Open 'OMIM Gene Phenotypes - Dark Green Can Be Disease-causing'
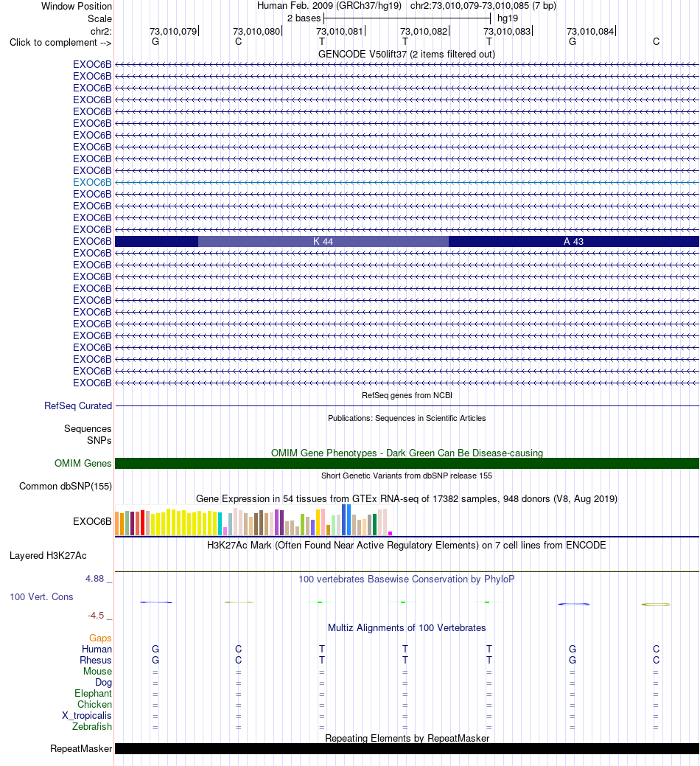Image resolution: width=700 pixels, height=766 pixels. (407, 453)
